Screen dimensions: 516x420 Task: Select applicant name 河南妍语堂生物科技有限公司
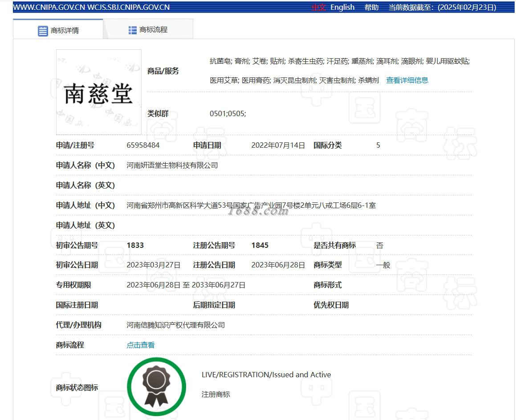click(x=172, y=166)
